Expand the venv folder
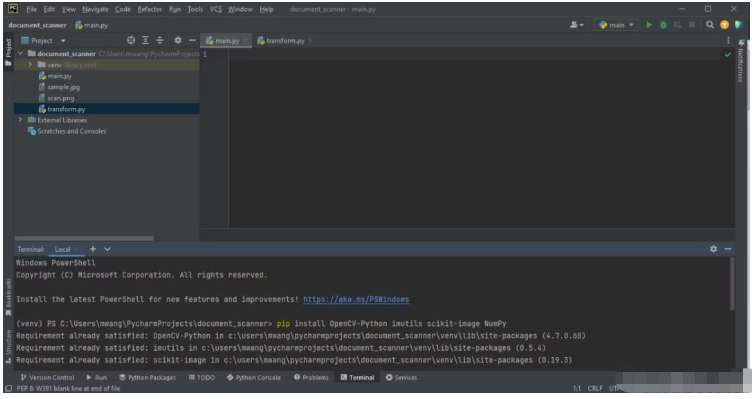Screen dimensions: 752x399 pyautogui.click(x=30, y=65)
